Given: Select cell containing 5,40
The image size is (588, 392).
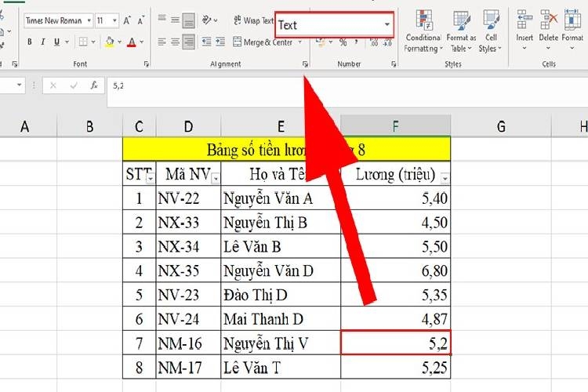Looking at the screenshot, I should pos(396,198).
